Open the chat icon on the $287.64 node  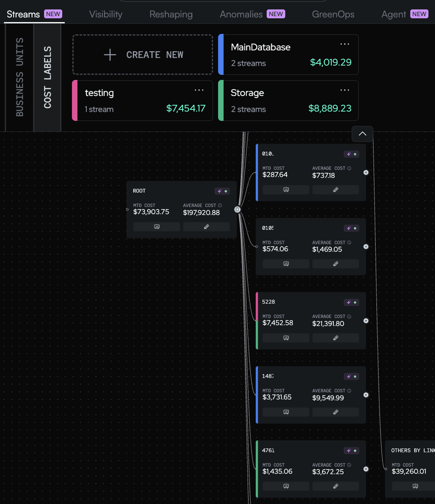(286, 190)
